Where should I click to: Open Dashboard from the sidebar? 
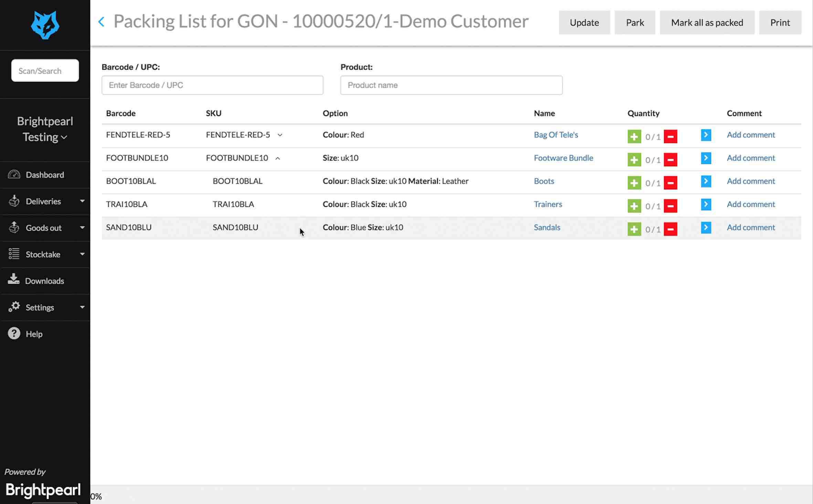pyautogui.click(x=45, y=175)
